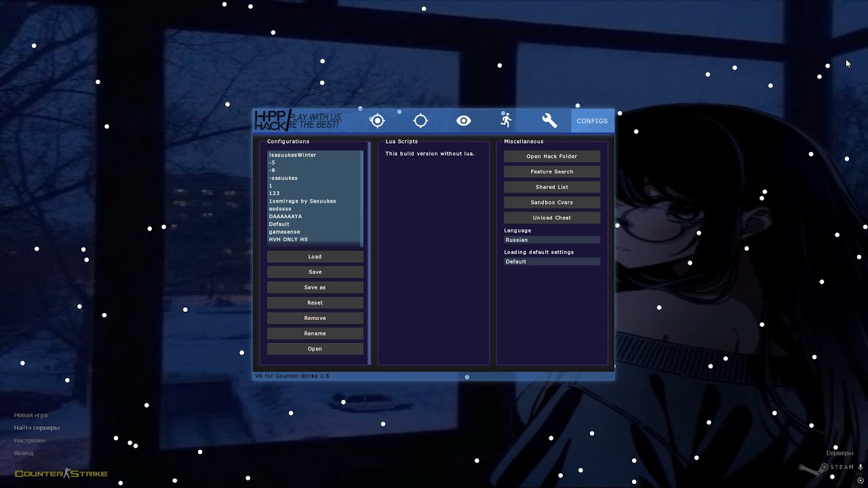Click Open Hack Folder button
The image size is (868, 488).
click(x=552, y=157)
